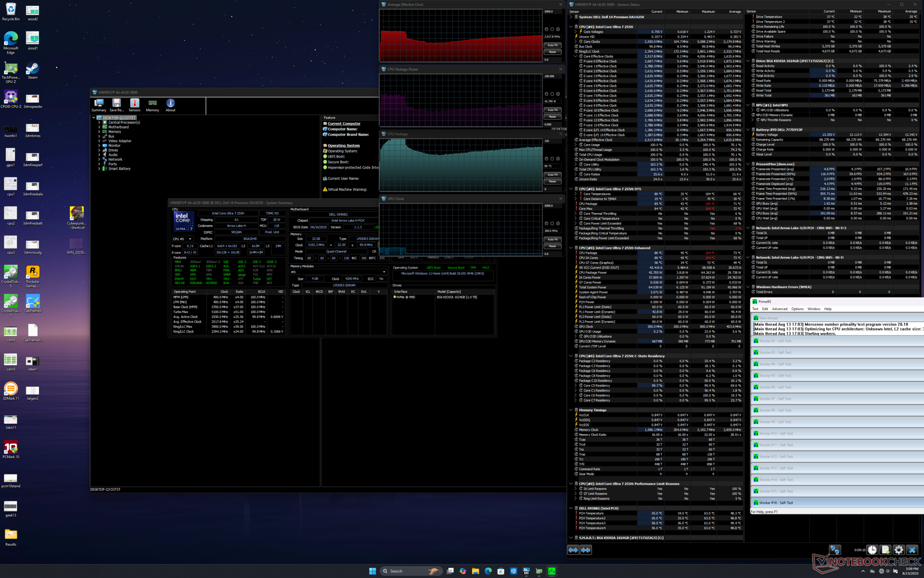Select first color dot in CPU Package graph
The height and width of the screenshot is (578, 924).
546,158
